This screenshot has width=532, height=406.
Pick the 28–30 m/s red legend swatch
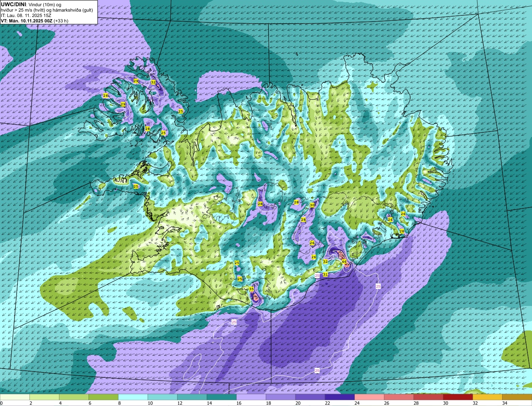click(x=429, y=397)
